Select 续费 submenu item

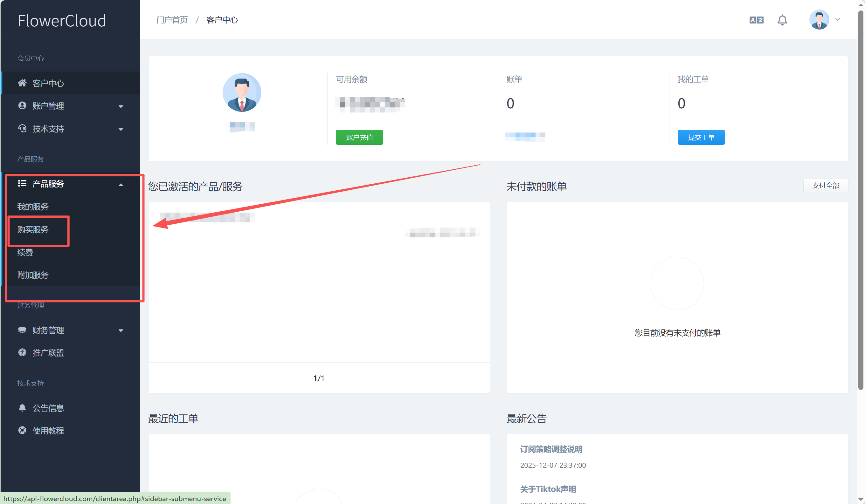coord(25,252)
